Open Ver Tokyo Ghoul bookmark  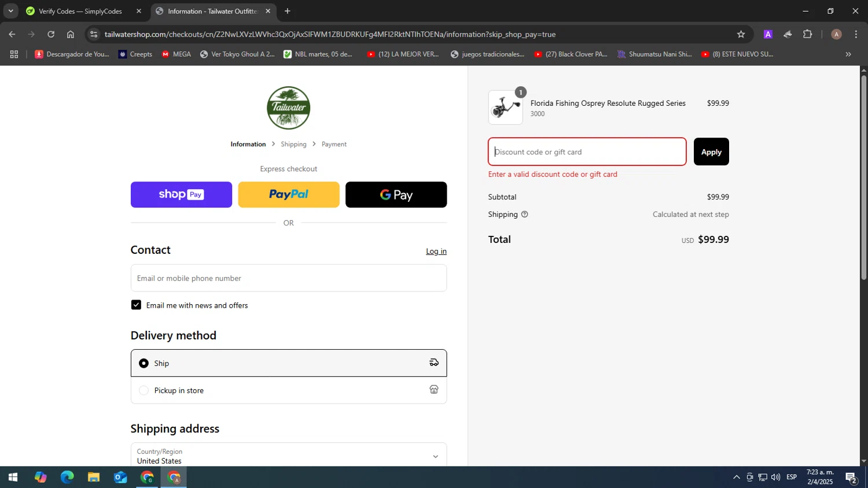pyautogui.click(x=237, y=54)
